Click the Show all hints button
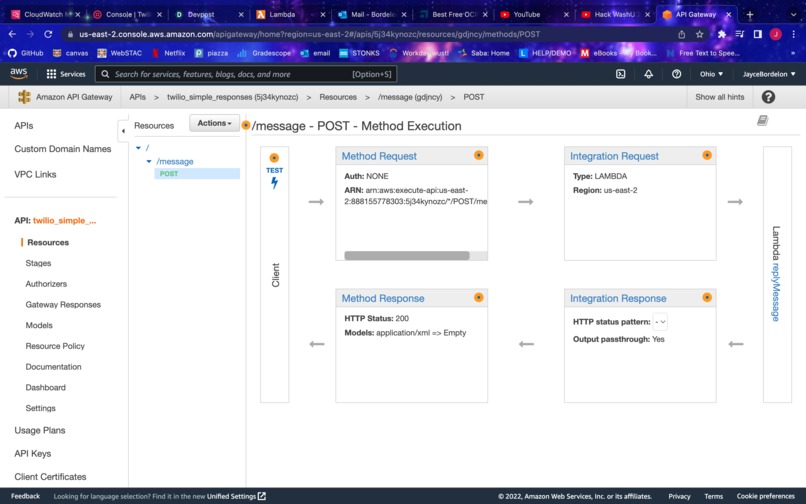Image resolution: width=806 pixels, height=504 pixels. click(x=720, y=97)
